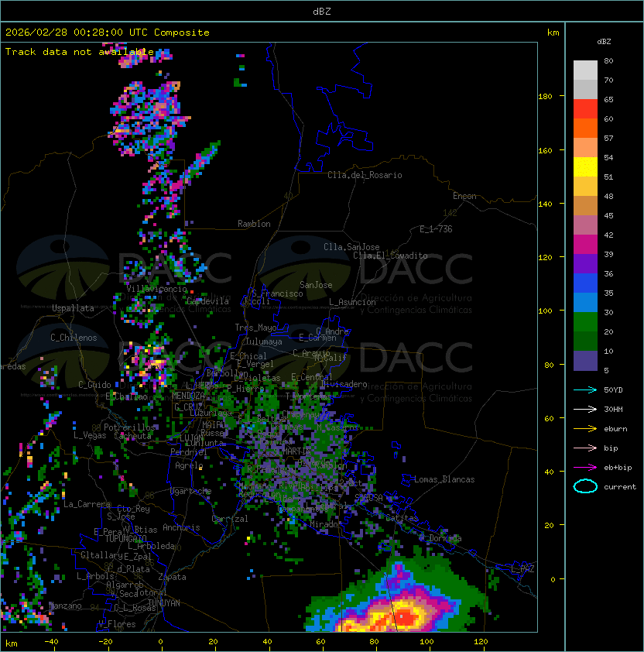Click the 'Manzano' map label
Viewport: 644px width, 652px height.
(65, 606)
